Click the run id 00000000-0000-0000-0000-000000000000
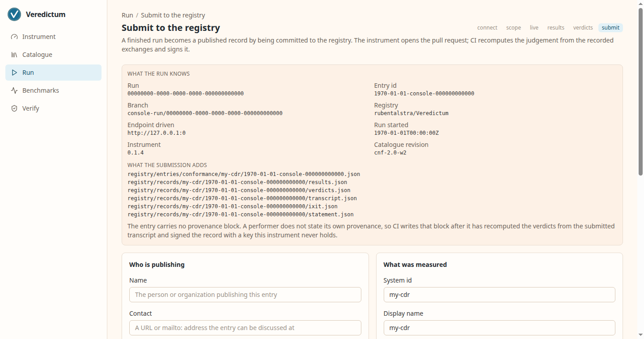The height and width of the screenshot is (339, 644). tap(186, 94)
